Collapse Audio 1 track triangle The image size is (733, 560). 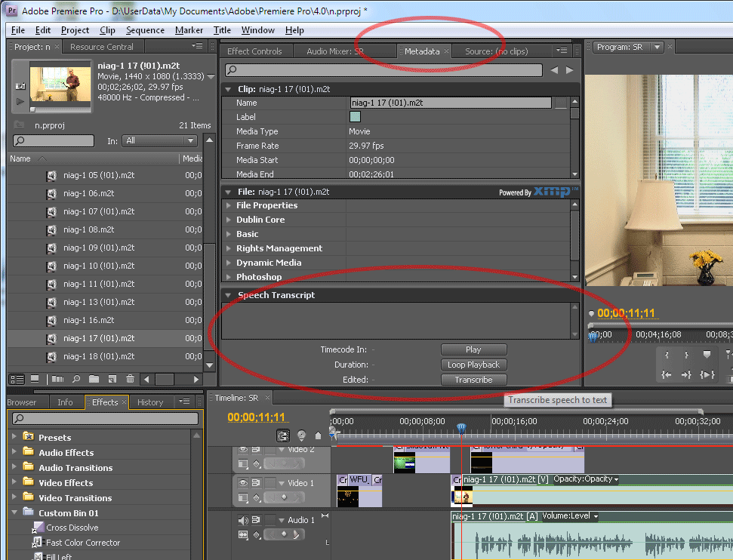click(x=282, y=520)
